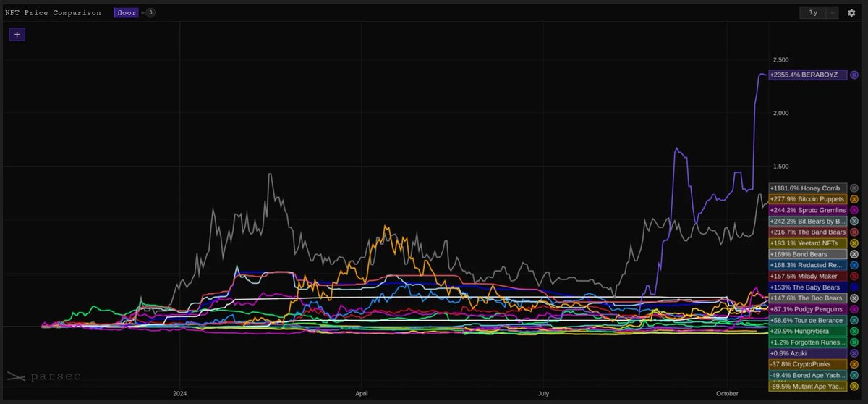868x404 pixels.
Task: Click the +29.9% Hungrybera legend entry
Action: point(807,331)
